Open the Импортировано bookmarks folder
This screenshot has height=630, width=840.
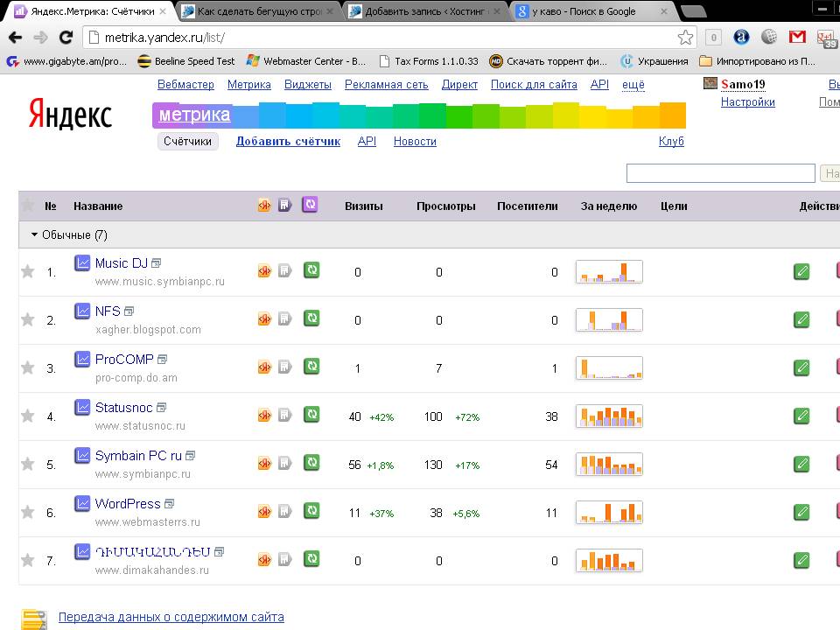758,61
